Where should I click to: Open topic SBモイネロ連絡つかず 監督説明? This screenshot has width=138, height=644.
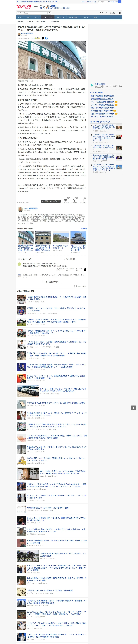(x=102, y=117)
